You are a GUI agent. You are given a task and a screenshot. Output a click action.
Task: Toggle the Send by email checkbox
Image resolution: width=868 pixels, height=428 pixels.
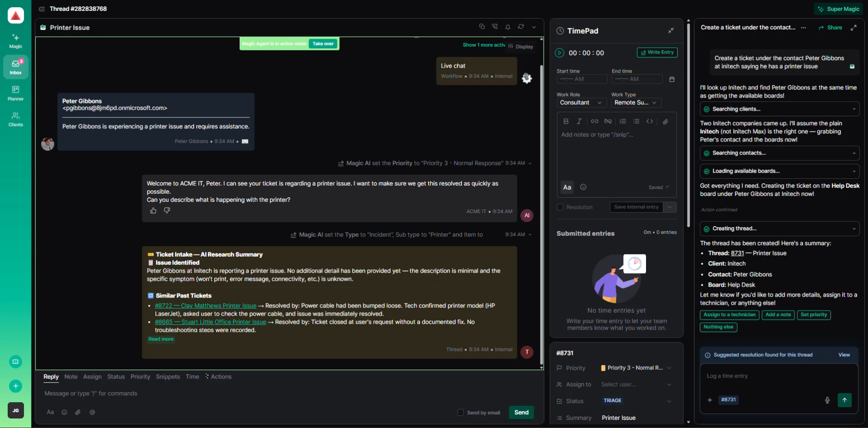(461, 413)
